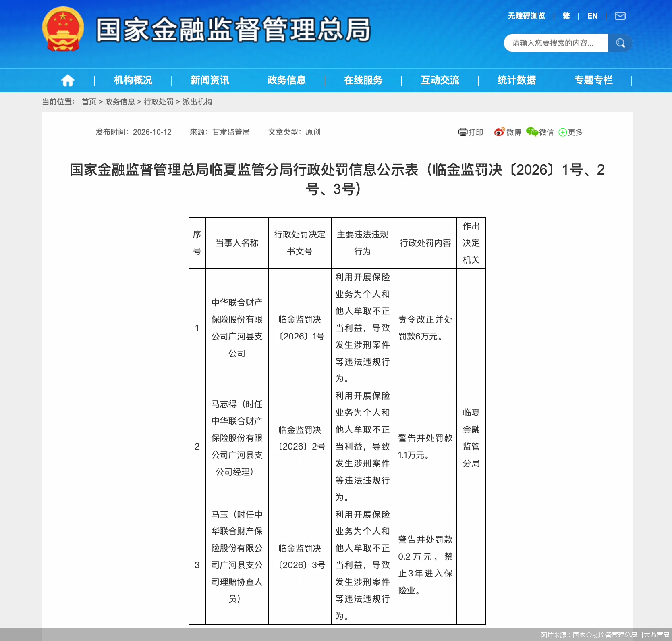Click the party name starting 马玉
The width and height of the screenshot is (672, 641).
237,557
